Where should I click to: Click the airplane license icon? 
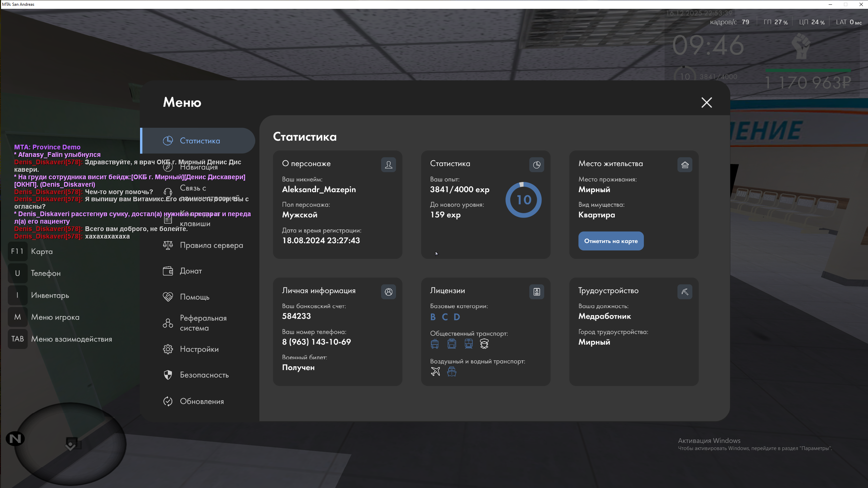pyautogui.click(x=435, y=372)
